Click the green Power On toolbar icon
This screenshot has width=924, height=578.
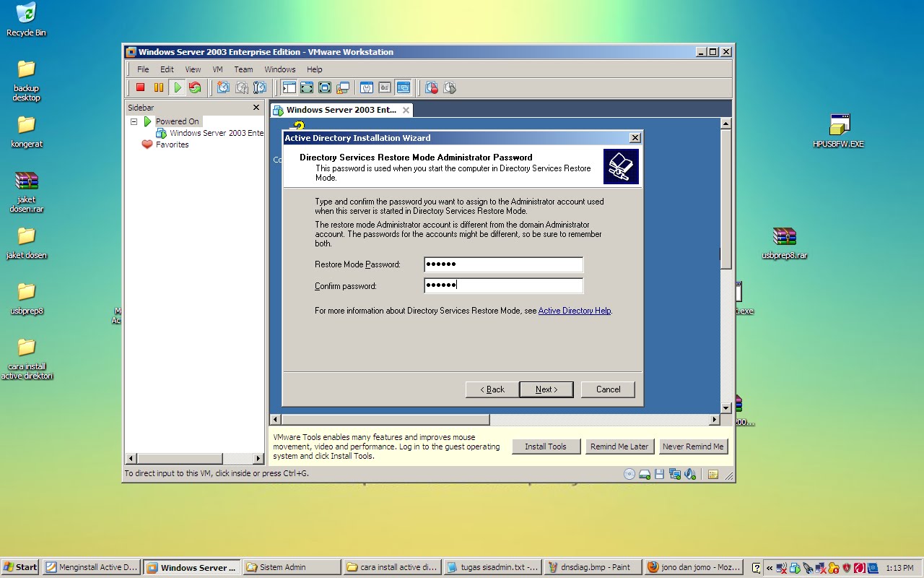(177, 87)
